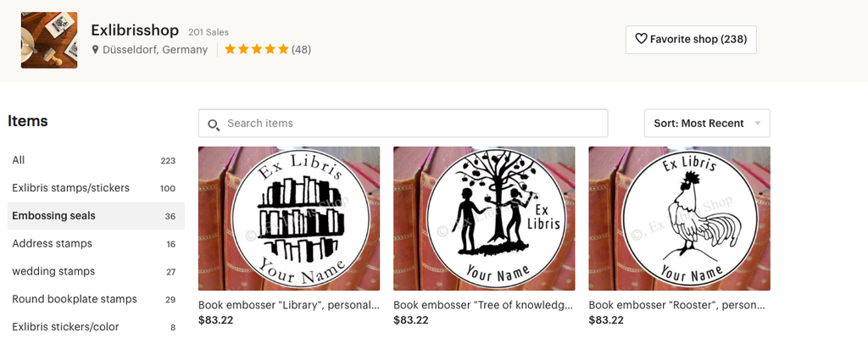Open the Library book embosser thumbnail
868x338 pixels.
tap(289, 219)
